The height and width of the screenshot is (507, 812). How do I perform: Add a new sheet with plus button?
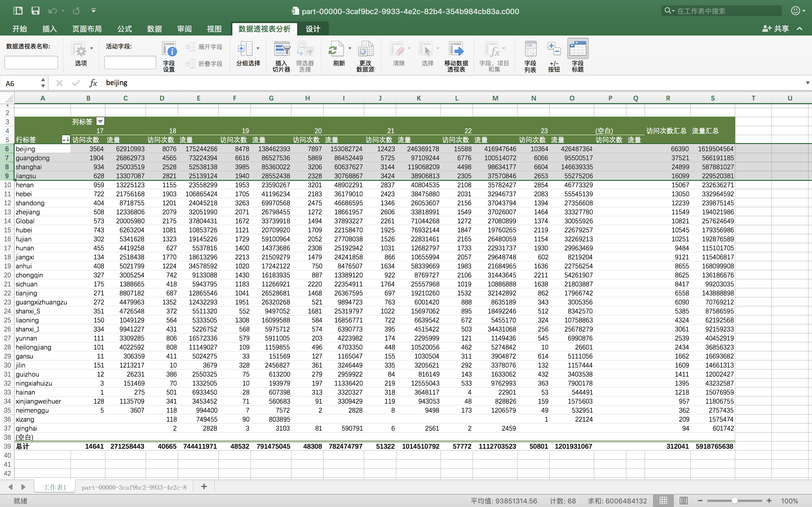204,486
